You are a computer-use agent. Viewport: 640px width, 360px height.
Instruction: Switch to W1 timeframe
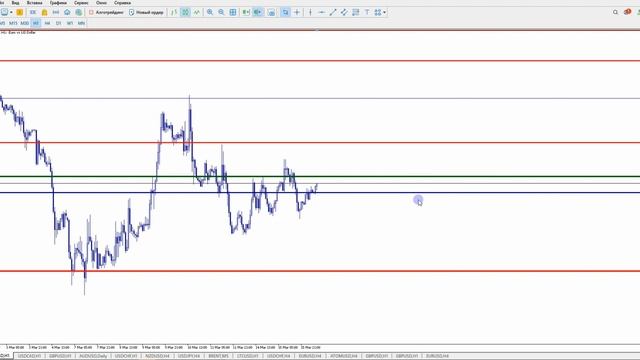70,23
